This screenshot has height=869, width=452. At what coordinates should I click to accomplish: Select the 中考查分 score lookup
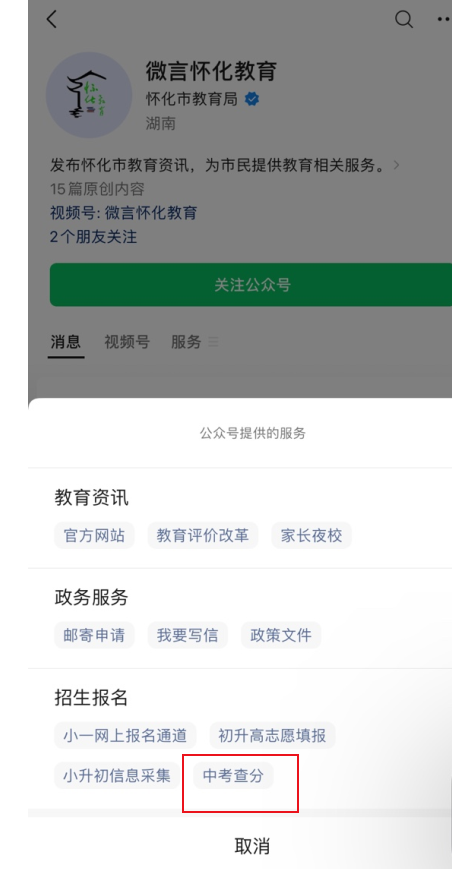click(233, 775)
